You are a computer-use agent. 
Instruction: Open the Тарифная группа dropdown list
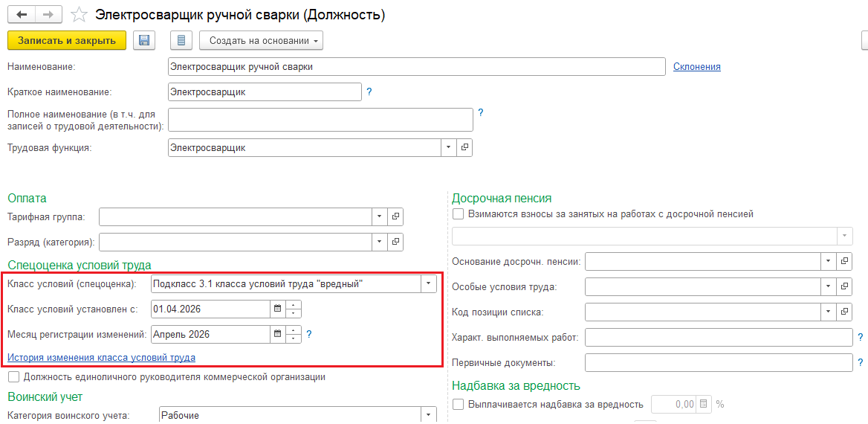[x=379, y=216]
